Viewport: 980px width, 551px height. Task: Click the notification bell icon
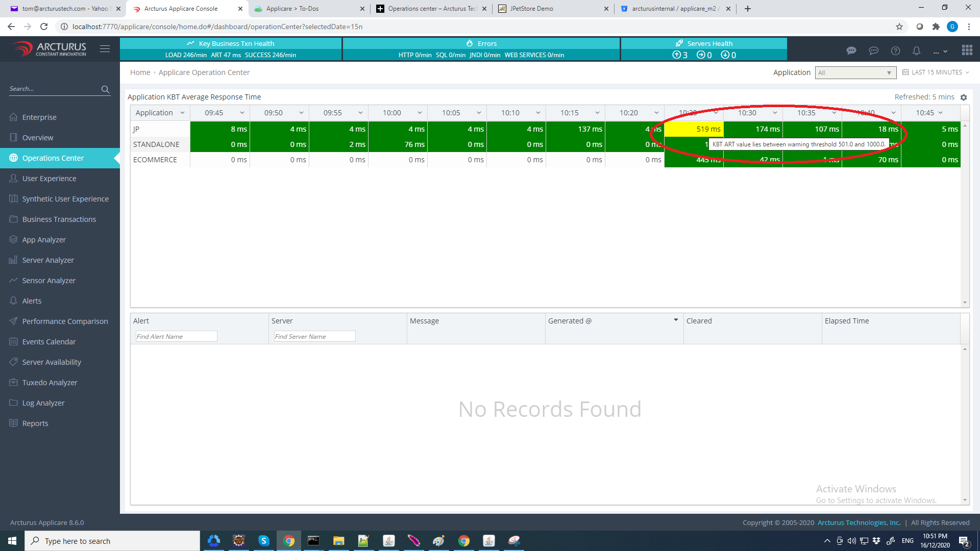tap(916, 51)
